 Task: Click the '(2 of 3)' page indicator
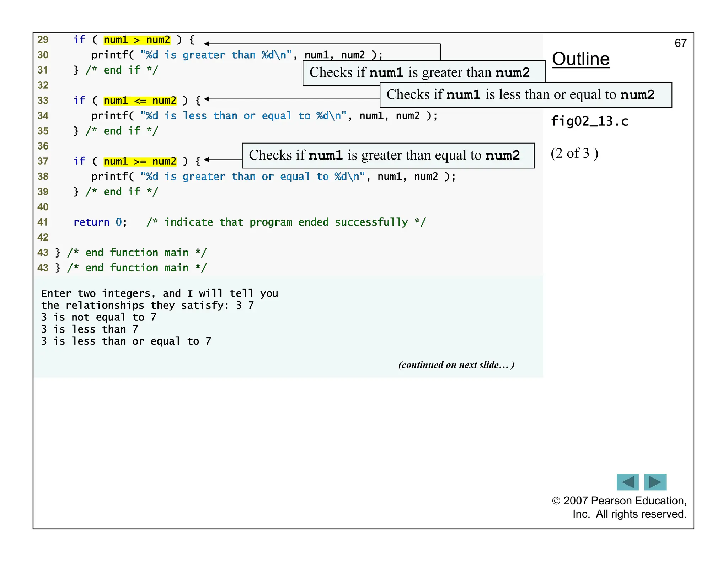574,153
